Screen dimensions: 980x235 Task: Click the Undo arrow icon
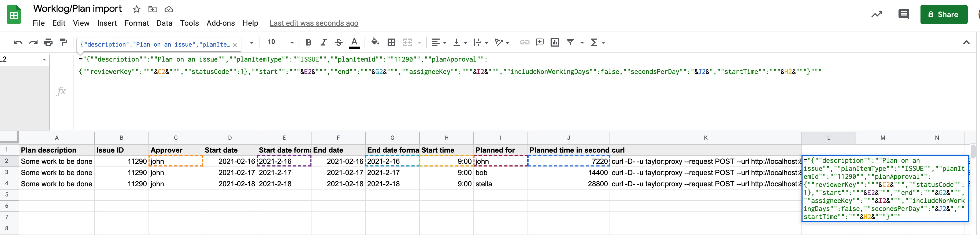point(17,42)
